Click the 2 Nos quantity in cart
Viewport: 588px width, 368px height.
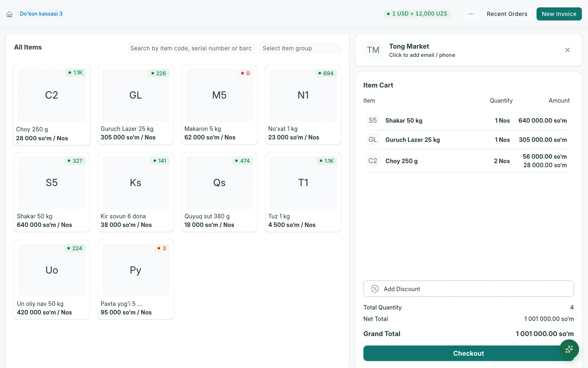[502, 161]
